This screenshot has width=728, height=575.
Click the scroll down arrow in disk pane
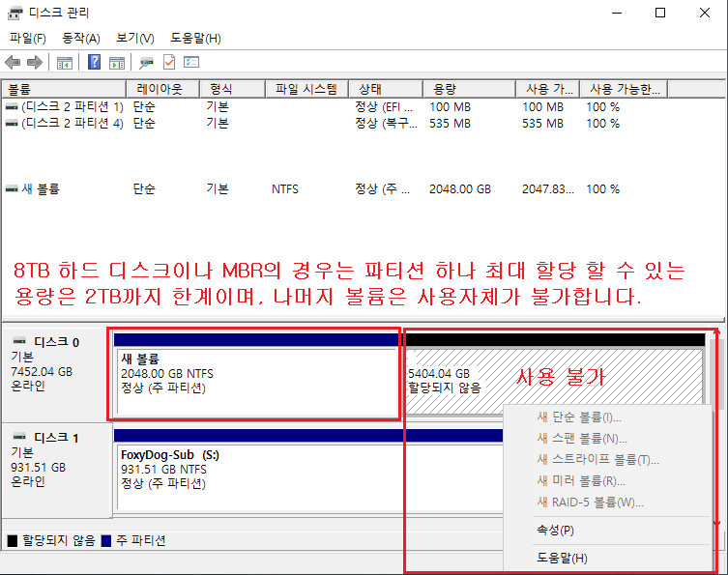716,523
